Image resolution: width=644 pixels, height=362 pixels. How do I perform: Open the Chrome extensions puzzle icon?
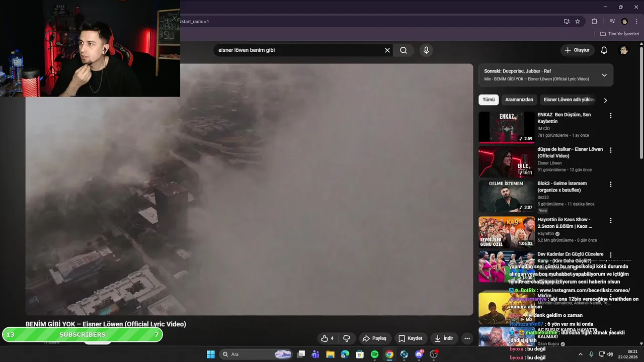tap(595, 22)
